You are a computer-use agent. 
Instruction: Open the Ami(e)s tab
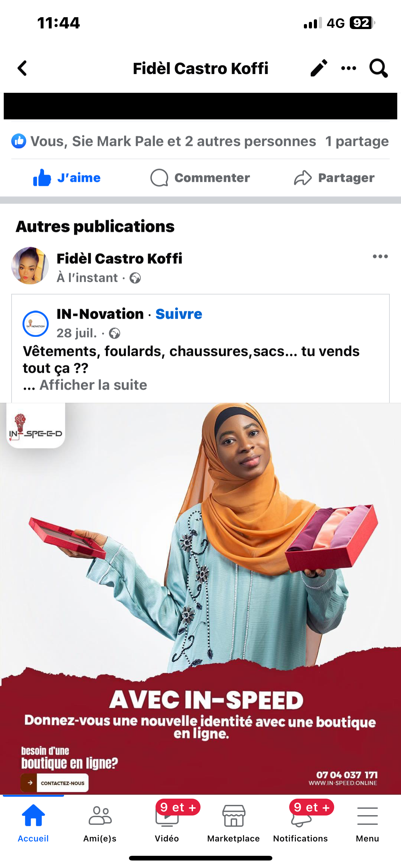[100, 823]
